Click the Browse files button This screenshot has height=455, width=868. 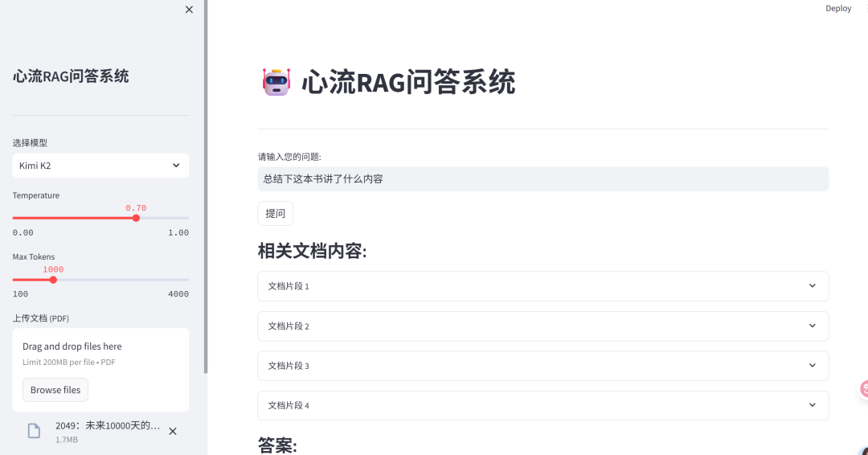(55, 390)
